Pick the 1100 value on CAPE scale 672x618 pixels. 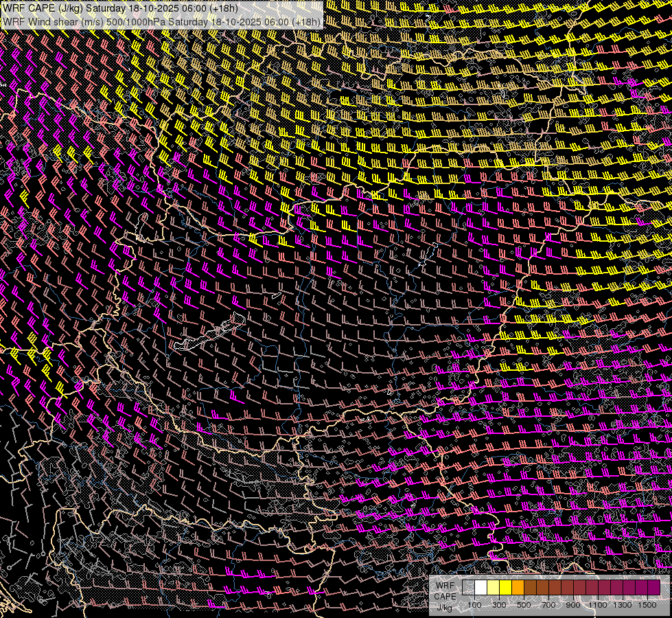pyautogui.click(x=599, y=605)
